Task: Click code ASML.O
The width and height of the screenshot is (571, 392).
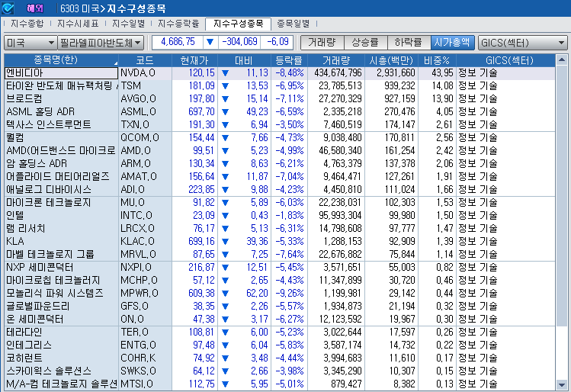Action: (x=138, y=111)
